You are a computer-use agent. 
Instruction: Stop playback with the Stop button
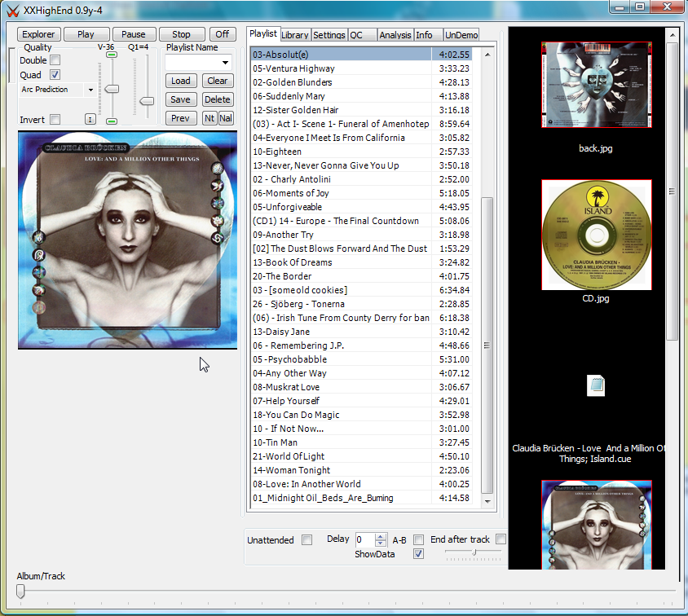(x=181, y=34)
